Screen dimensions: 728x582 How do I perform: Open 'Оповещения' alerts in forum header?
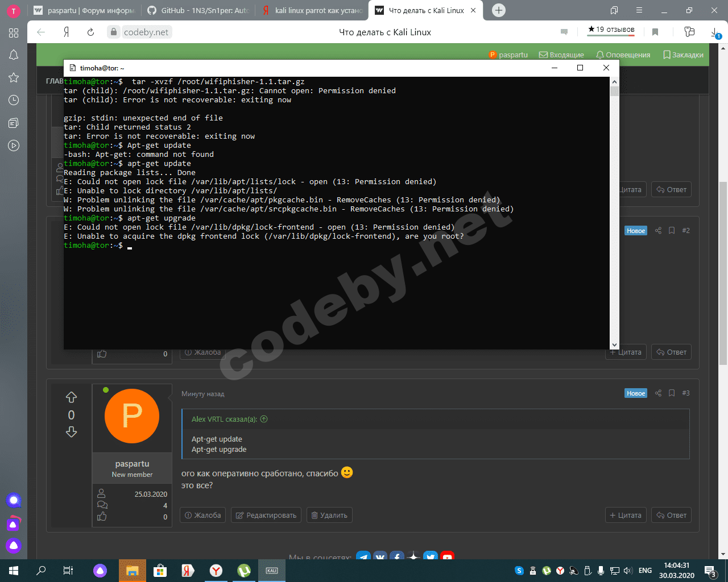(623, 55)
